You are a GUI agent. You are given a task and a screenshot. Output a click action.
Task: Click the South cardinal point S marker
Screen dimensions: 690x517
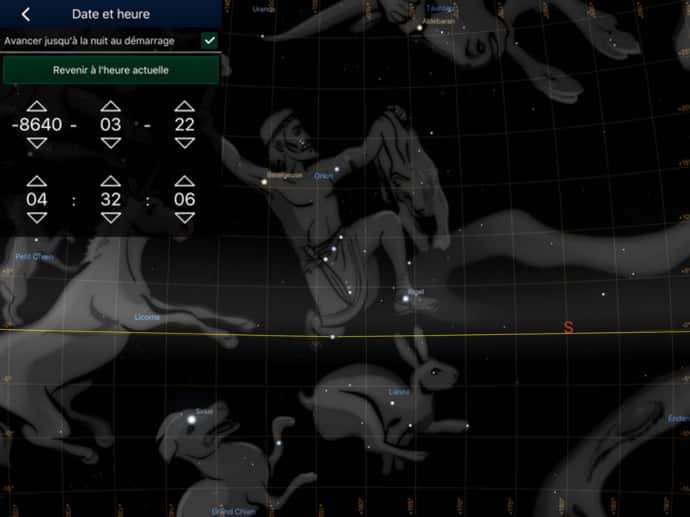click(x=569, y=327)
